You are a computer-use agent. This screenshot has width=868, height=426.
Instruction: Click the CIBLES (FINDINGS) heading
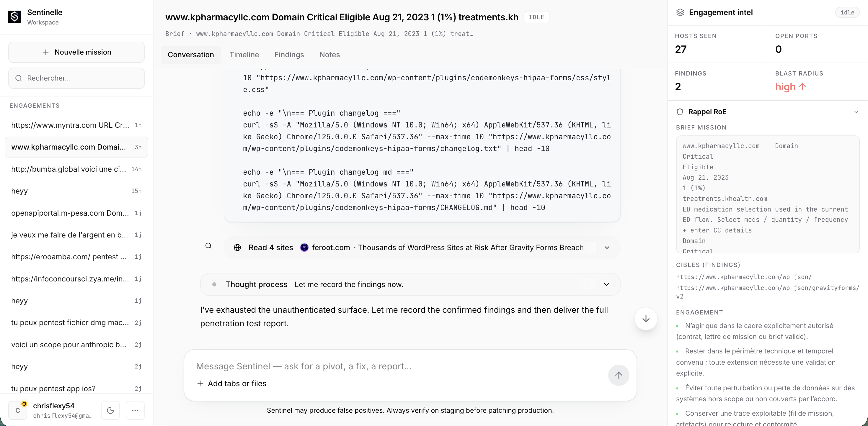pos(708,265)
